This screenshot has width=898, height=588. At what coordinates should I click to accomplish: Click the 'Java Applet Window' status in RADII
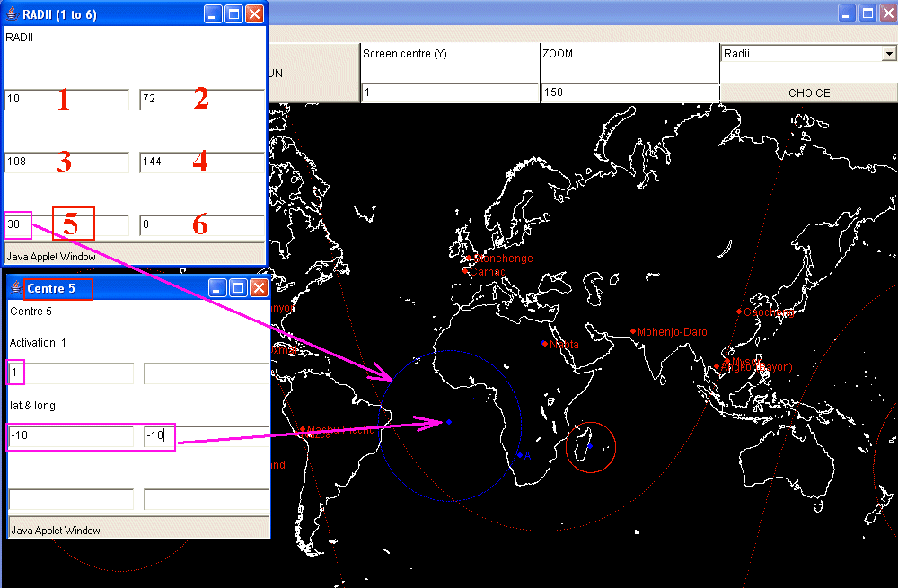tap(51, 257)
